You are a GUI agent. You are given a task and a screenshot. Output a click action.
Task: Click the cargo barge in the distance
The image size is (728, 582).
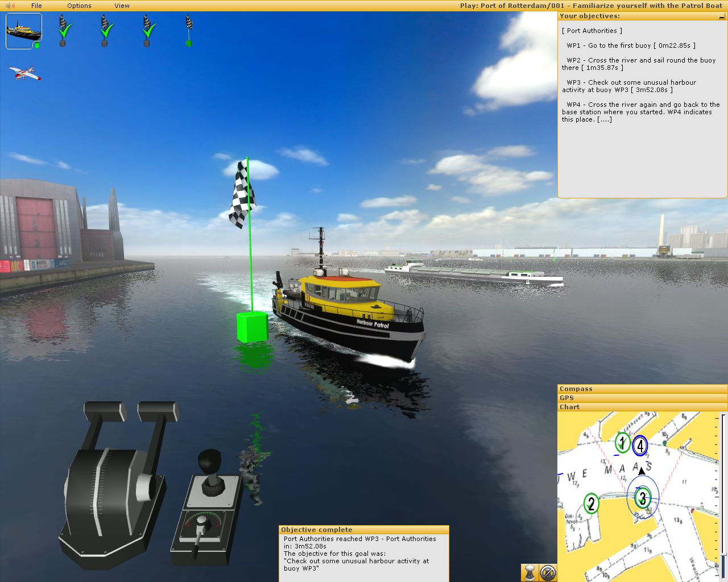tap(473, 272)
